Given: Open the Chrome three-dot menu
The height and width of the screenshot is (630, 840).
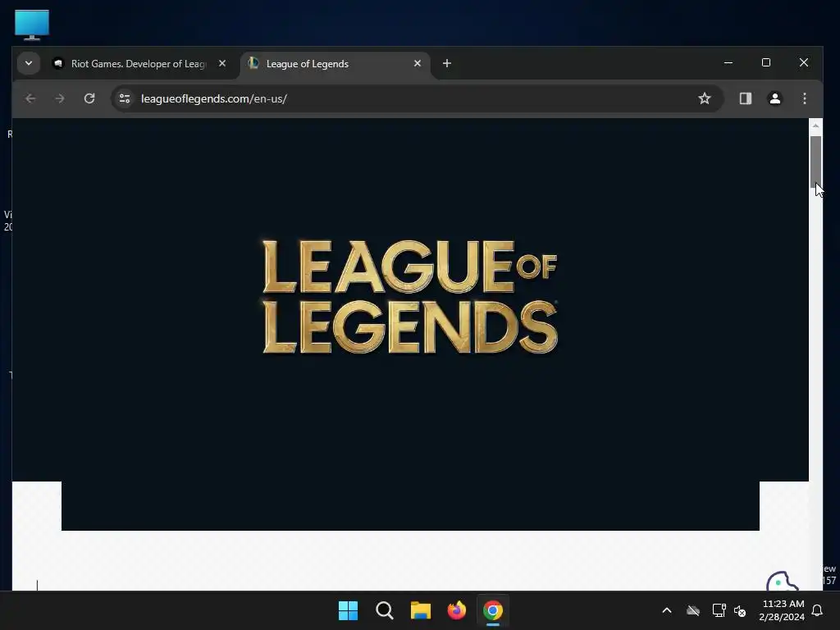Looking at the screenshot, I should [x=804, y=98].
